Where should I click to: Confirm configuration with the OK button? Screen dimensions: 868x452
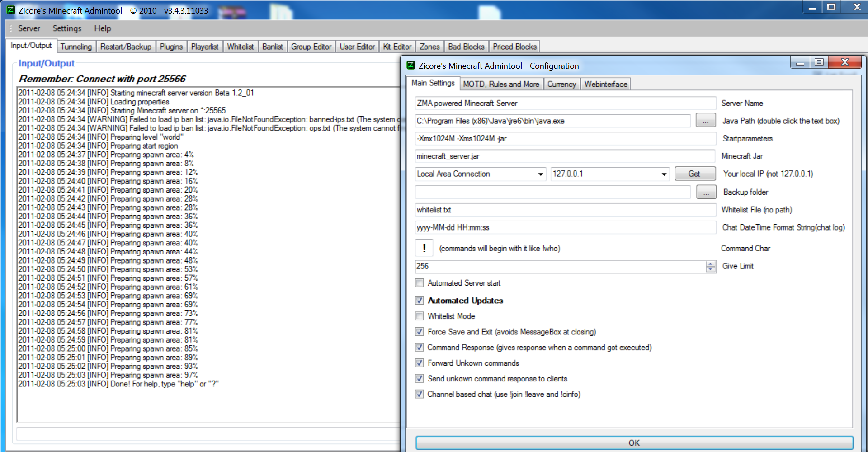coord(634,443)
